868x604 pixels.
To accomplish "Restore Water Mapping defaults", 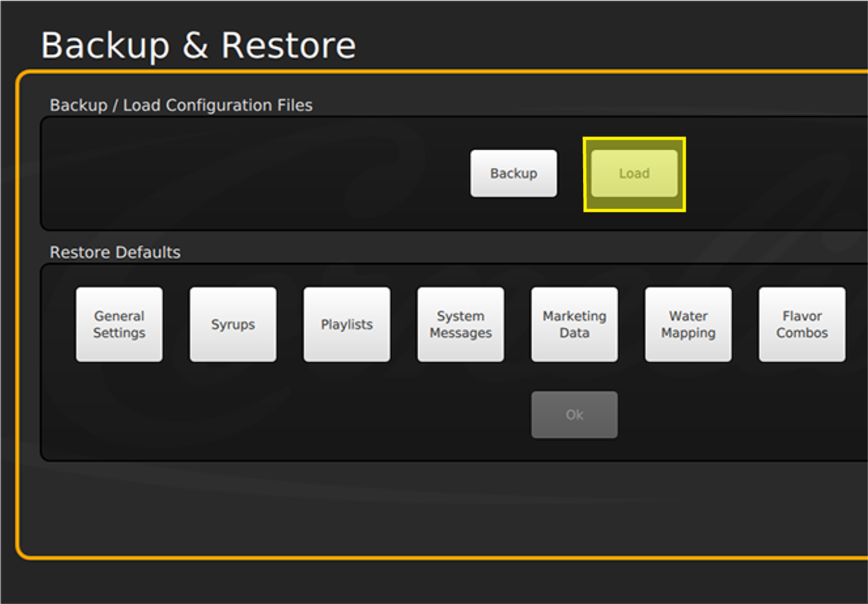I will (x=688, y=324).
